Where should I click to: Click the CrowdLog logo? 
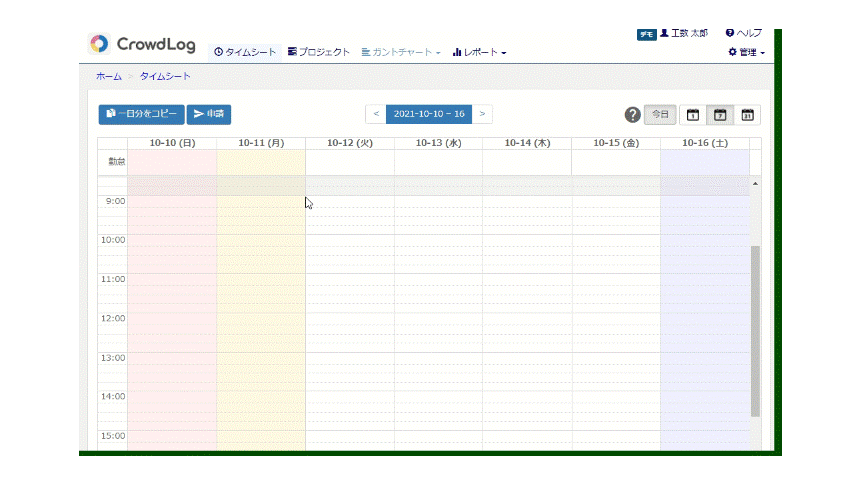coord(142,44)
